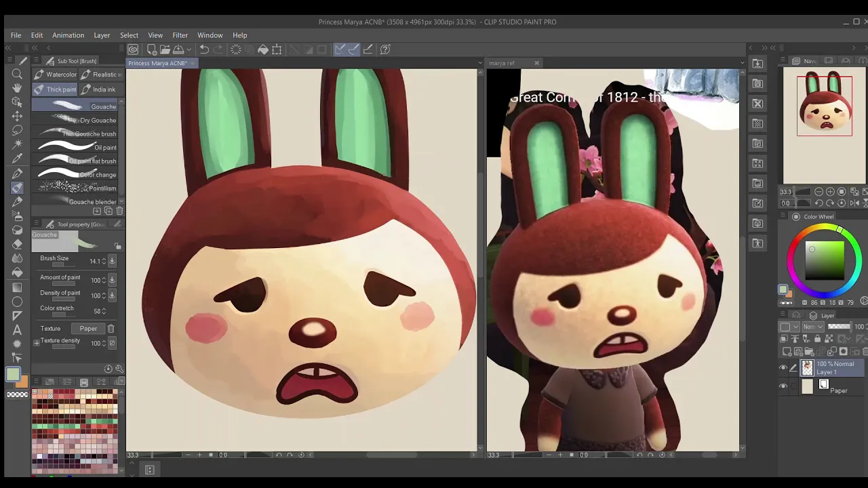The image size is (868, 488).
Task: Select the Zoom magnifier tool
Action: point(18,74)
